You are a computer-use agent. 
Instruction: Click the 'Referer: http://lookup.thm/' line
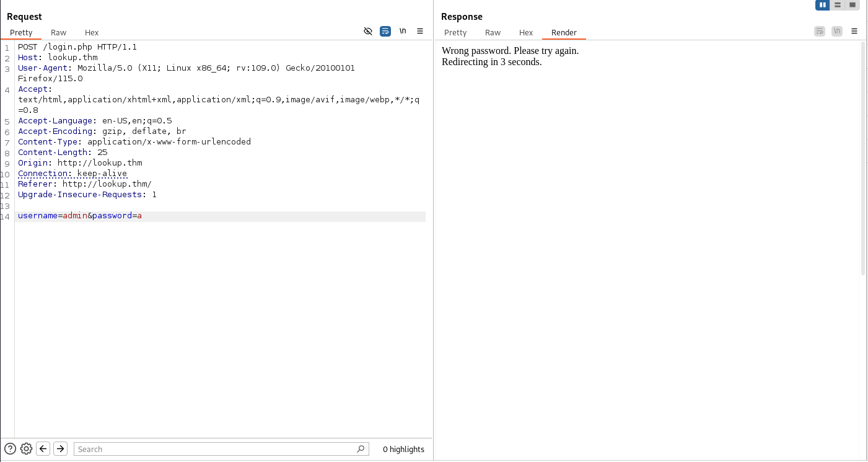click(85, 184)
